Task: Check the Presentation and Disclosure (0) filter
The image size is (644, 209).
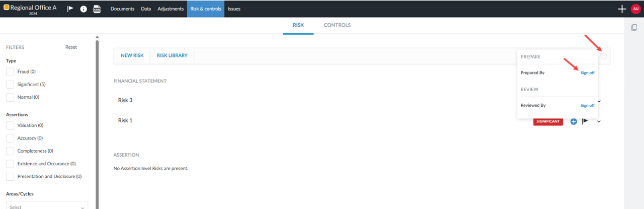Action: (10, 177)
